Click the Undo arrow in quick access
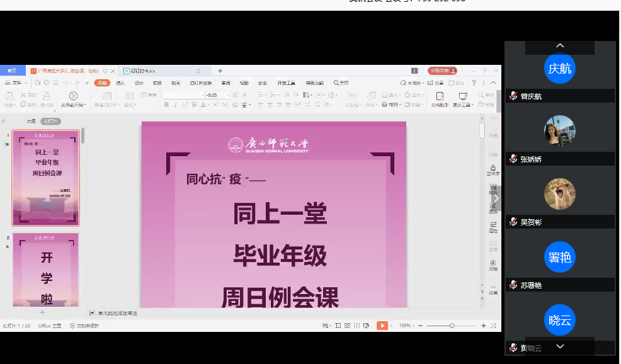This screenshot has width=621, height=364. (x=66, y=82)
